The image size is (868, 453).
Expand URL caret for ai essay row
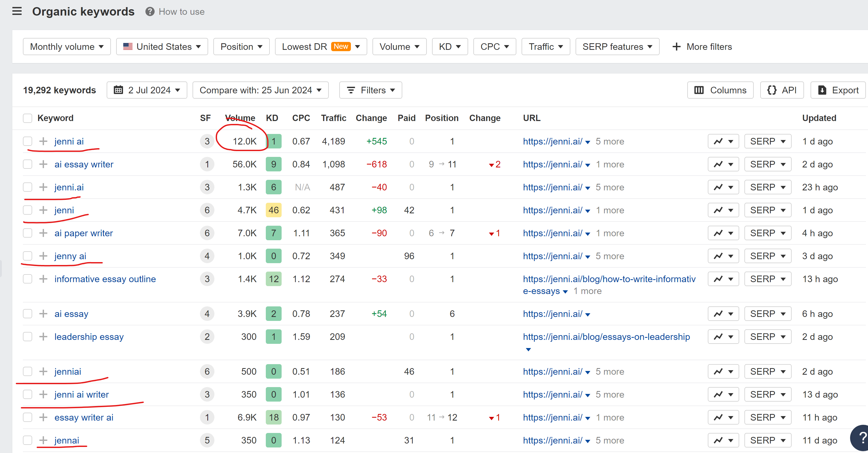[x=587, y=314]
